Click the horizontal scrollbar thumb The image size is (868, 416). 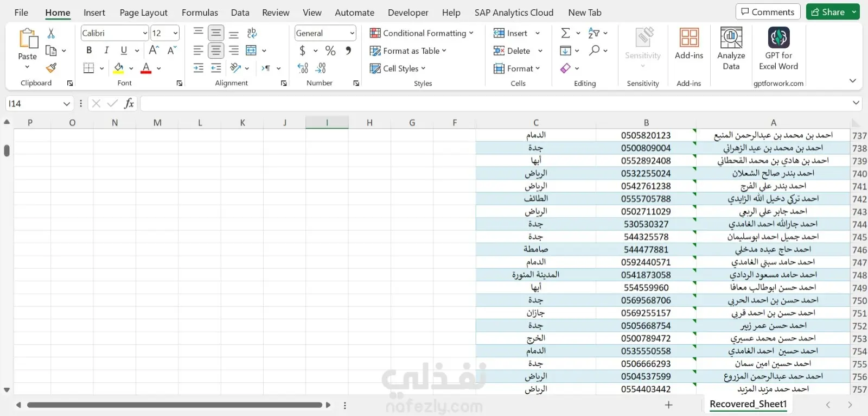tap(175, 405)
